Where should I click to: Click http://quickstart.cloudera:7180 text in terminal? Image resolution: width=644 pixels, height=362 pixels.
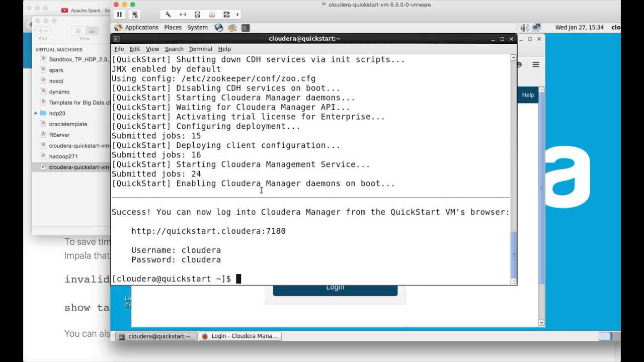click(208, 231)
